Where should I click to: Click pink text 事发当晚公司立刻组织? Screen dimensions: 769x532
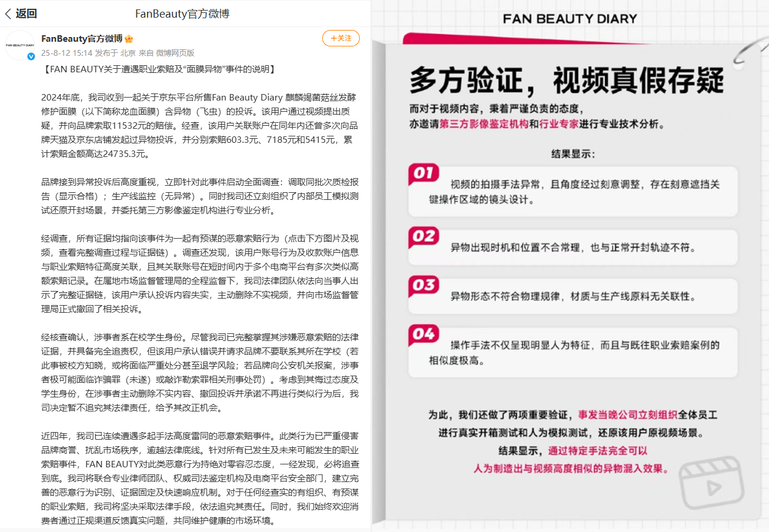(x=628, y=414)
